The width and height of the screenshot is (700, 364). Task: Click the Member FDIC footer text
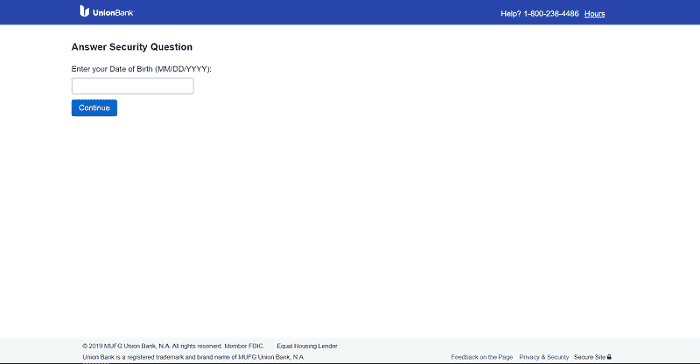click(x=244, y=346)
